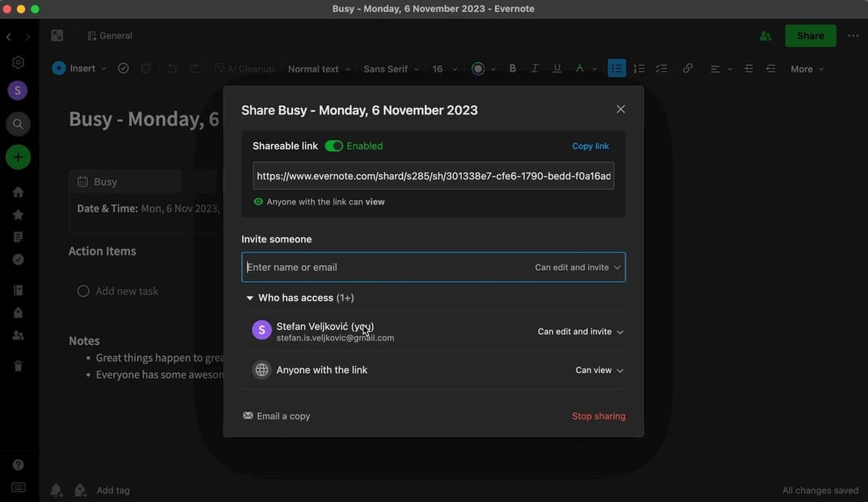This screenshot has height=502, width=868.
Task: Click the shared users people icon in header
Action: 765,36
